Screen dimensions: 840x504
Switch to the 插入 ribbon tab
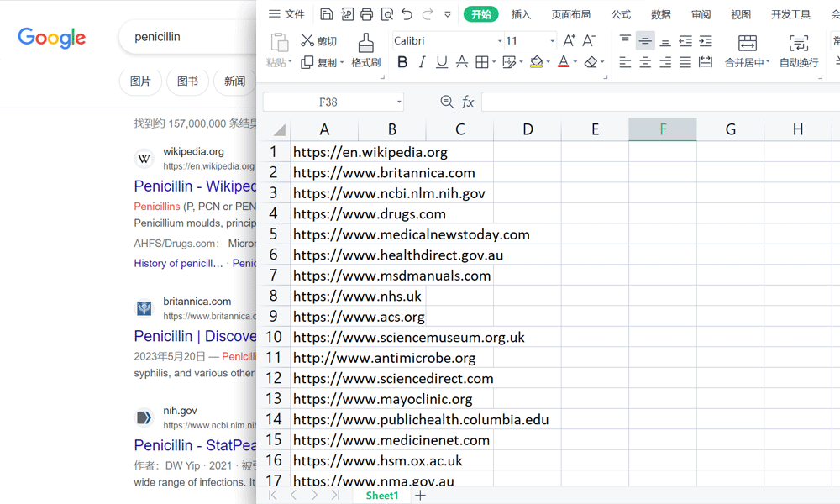pos(521,14)
